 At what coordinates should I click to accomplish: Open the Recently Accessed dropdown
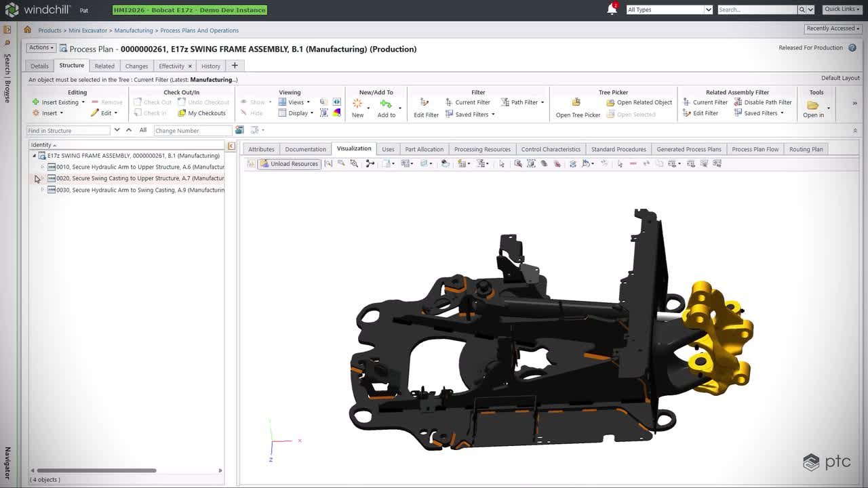pyautogui.click(x=832, y=28)
